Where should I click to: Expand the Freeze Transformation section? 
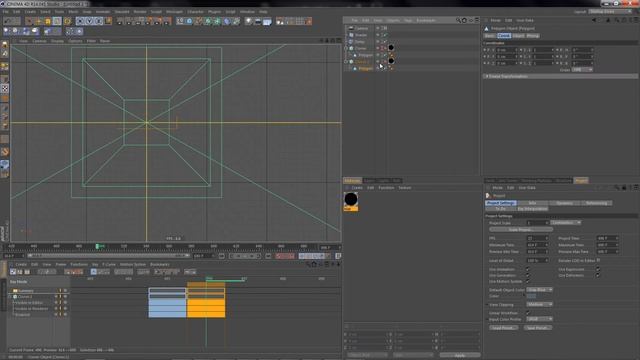487,76
